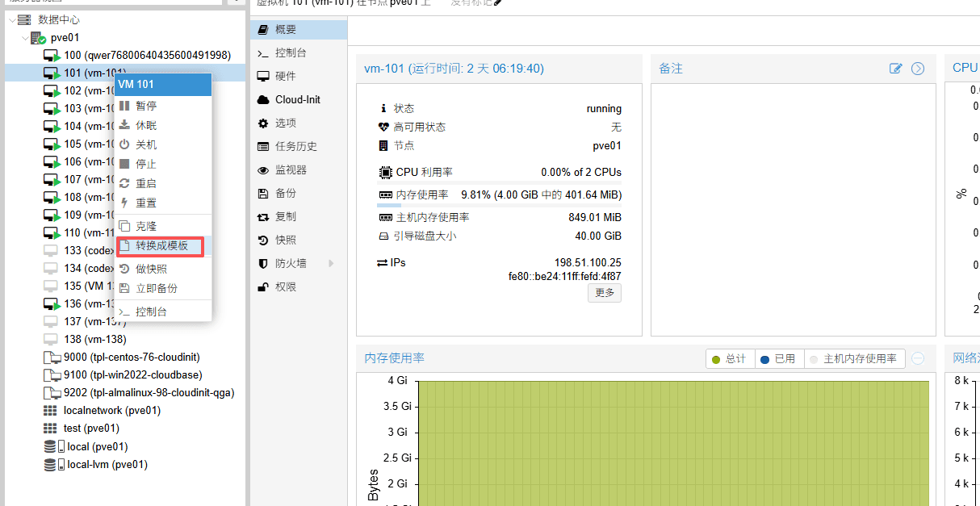Select template 9000 (tpl-centos-76-cloudinit)
This screenshot has width=980, height=506.
[x=132, y=357]
